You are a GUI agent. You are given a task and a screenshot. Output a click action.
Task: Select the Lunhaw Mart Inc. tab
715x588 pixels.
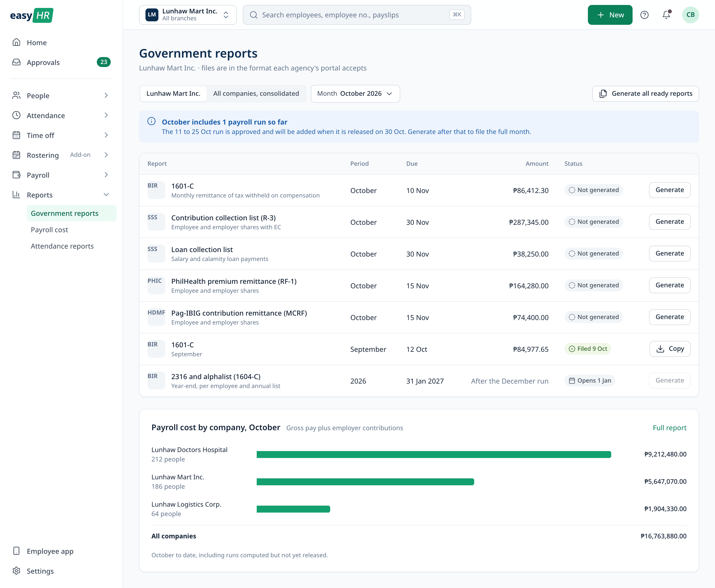click(173, 94)
